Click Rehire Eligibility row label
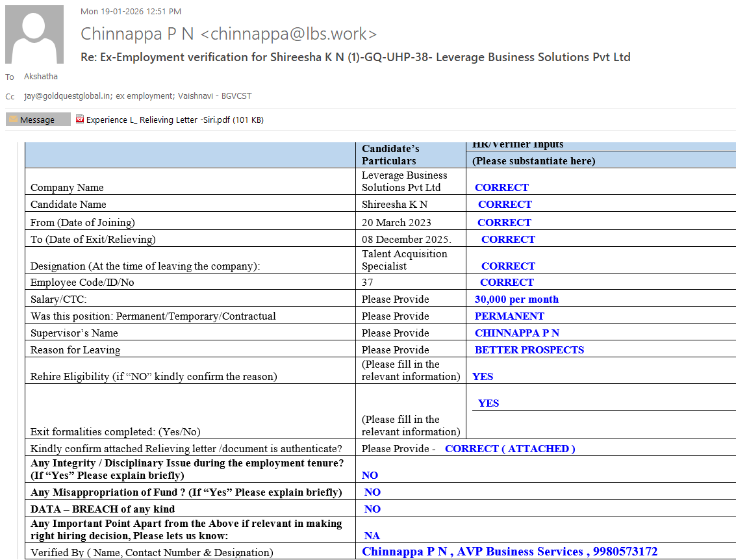 point(153,376)
